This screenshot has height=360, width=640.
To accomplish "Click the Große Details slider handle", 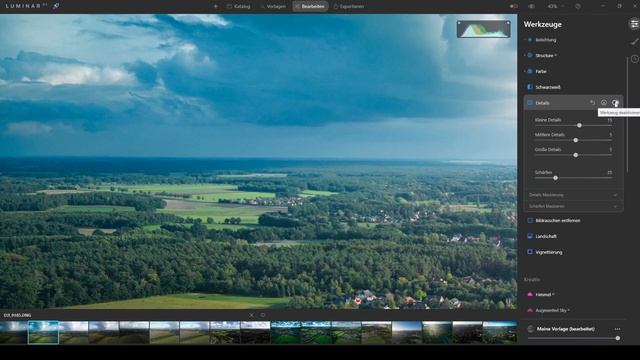I will [x=576, y=155].
